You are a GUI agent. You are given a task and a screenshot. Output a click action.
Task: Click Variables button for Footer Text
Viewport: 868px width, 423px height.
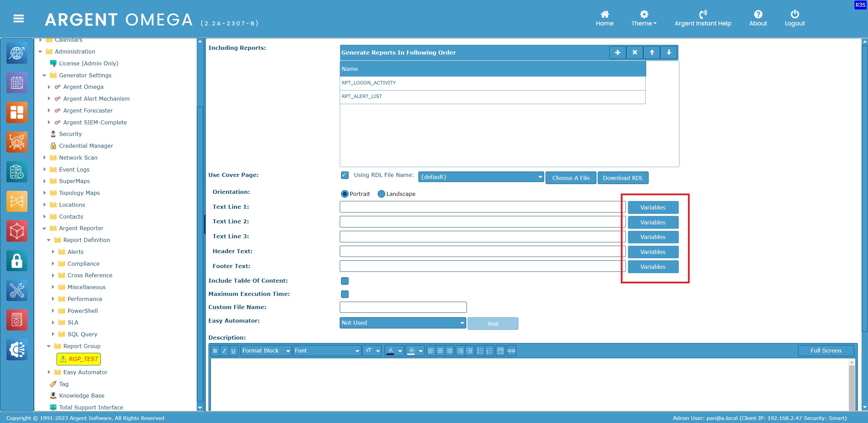coord(653,267)
